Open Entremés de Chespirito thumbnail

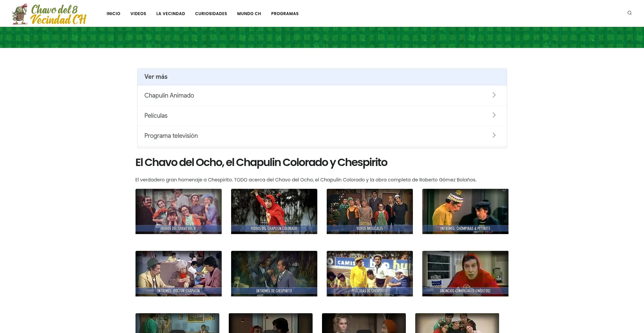coord(274,274)
